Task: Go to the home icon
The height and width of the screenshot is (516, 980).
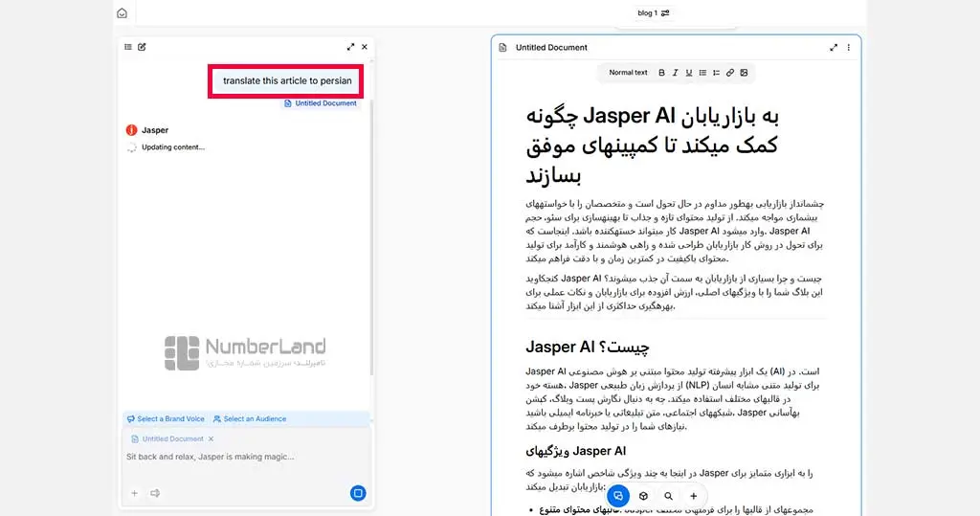Action: (122, 13)
